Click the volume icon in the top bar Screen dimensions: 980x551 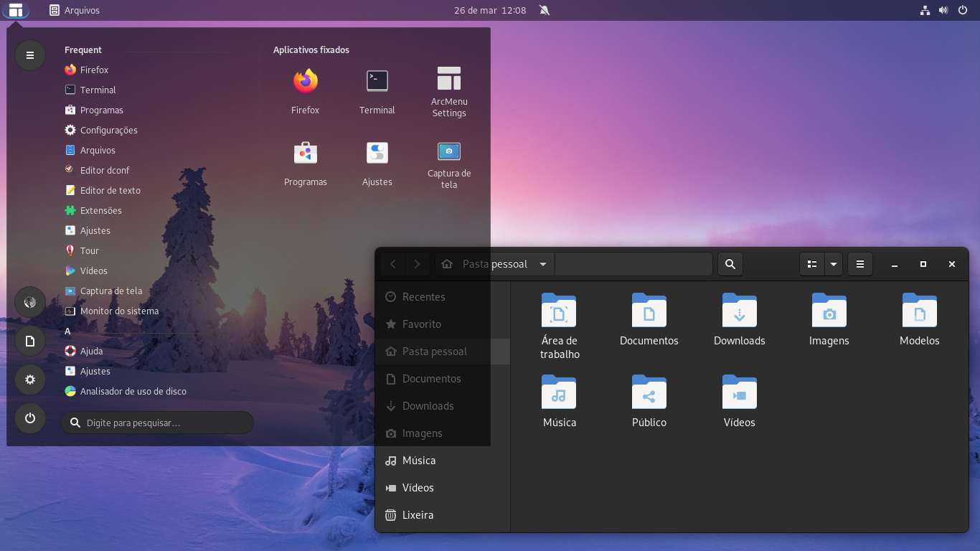(x=943, y=10)
